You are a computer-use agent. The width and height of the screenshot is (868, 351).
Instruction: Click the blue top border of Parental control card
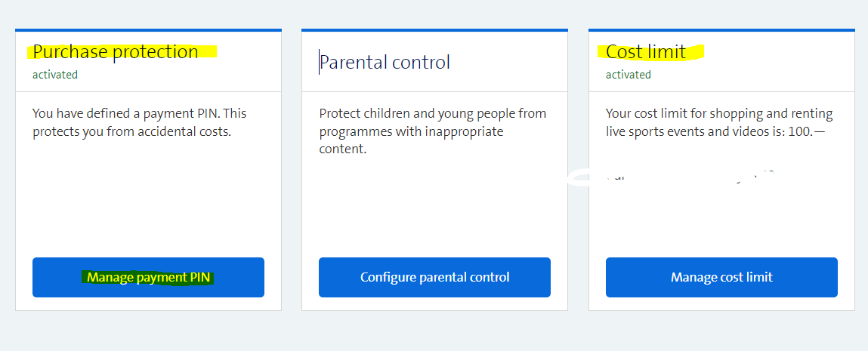point(434,30)
